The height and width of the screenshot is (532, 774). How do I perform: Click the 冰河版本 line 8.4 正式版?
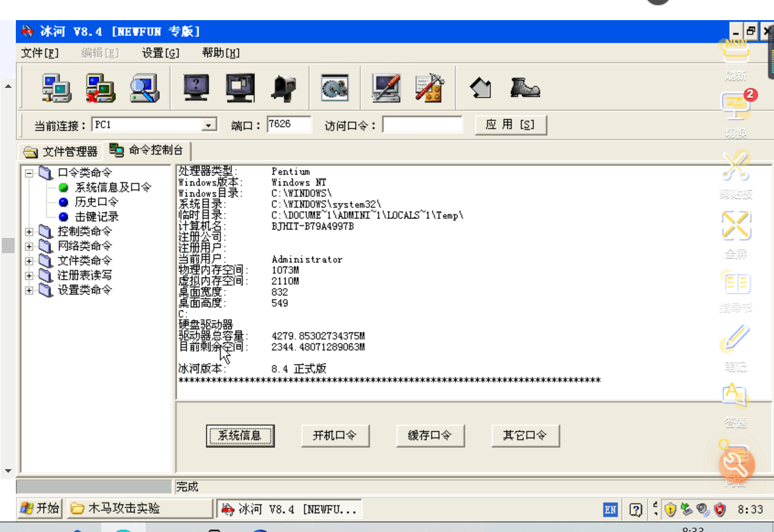click(x=253, y=369)
